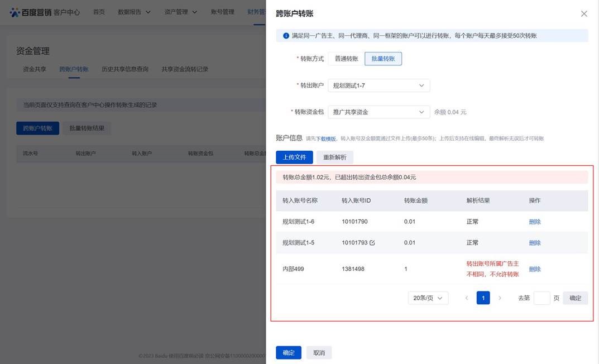Click the 下载模版 link
The height and width of the screenshot is (364, 599).
pyautogui.click(x=327, y=138)
